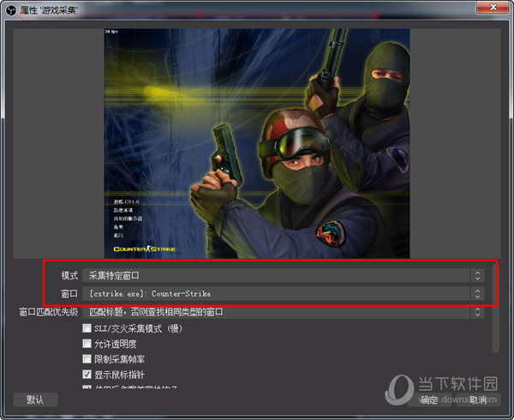Click the Counter-Strike logo in preview
Image resolution: width=514 pixels, height=420 pixels.
tap(144, 249)
